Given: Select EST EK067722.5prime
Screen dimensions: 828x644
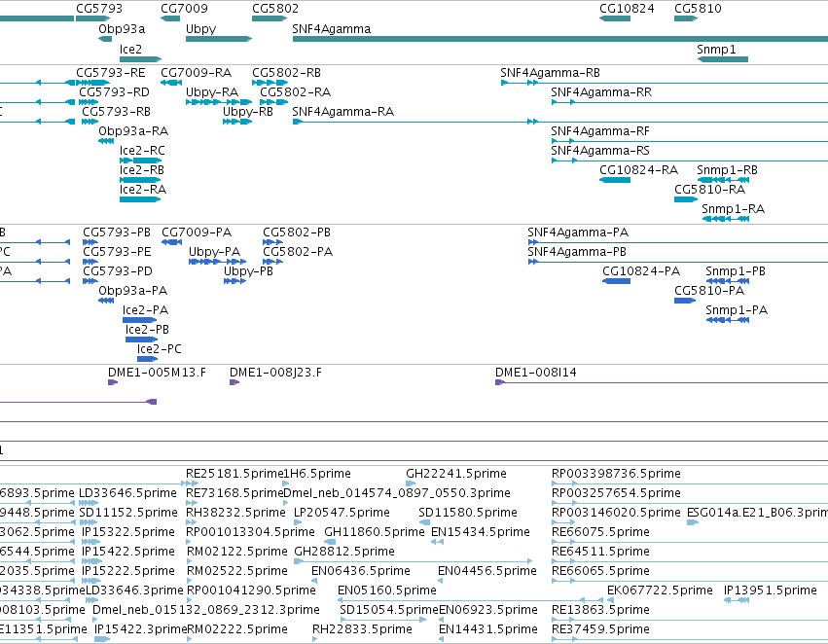Looking at the screenshot, I should pyautogui.click(x=660, y=590).
